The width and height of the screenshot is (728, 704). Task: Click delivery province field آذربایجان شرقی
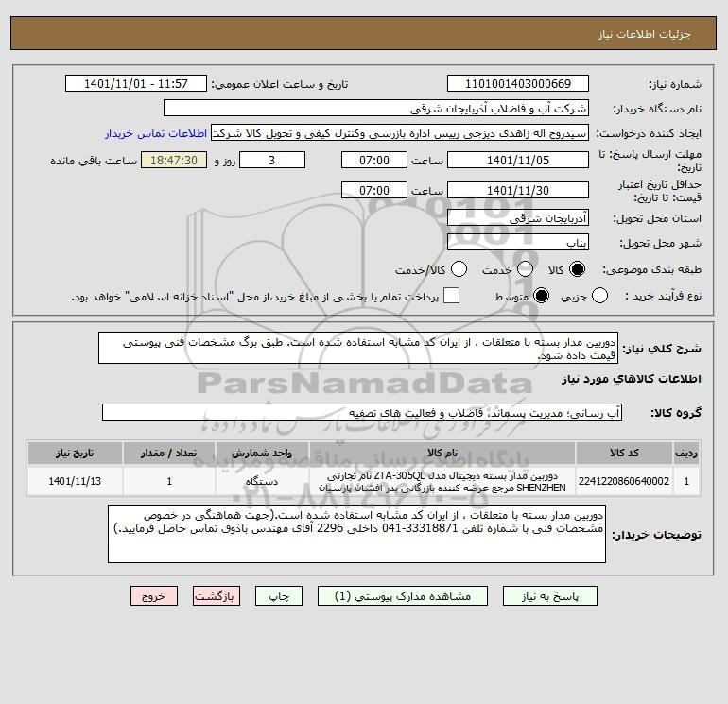pos(518,217)
